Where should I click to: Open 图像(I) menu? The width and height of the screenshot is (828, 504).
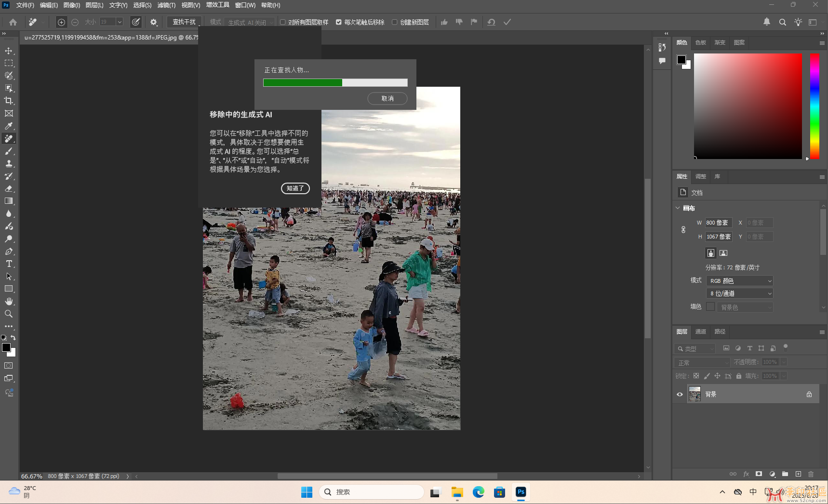72,5
